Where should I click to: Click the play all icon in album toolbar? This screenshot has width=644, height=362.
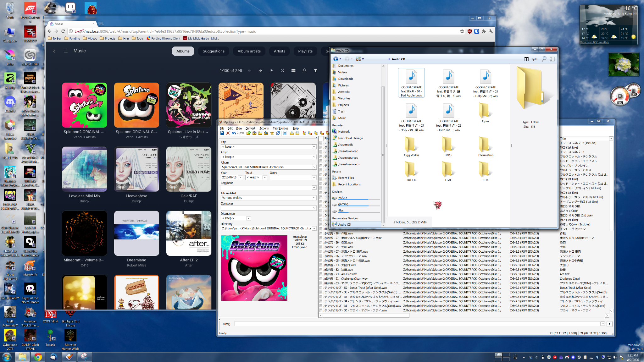271,70
